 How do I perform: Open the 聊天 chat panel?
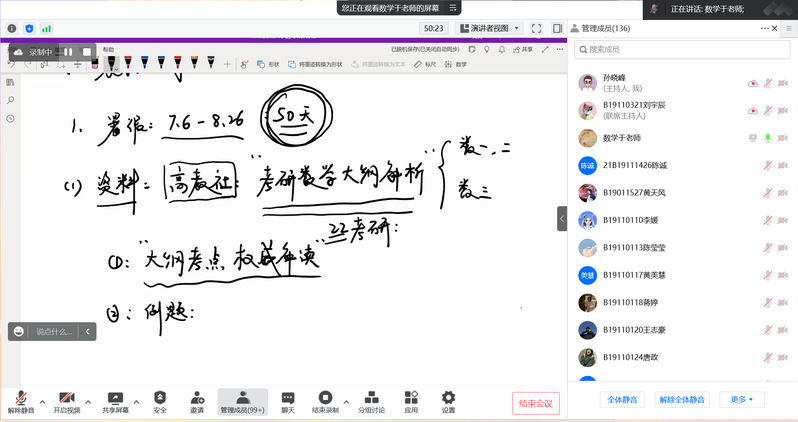click(288, 398)
